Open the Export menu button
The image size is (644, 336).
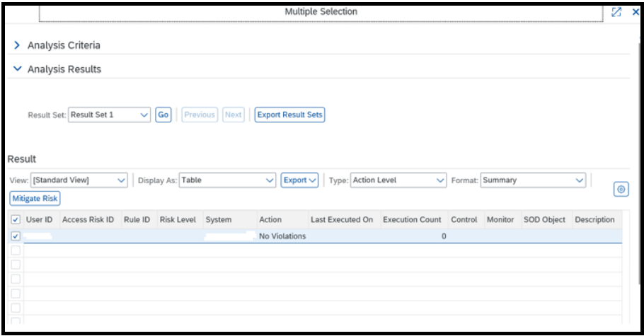299,180
